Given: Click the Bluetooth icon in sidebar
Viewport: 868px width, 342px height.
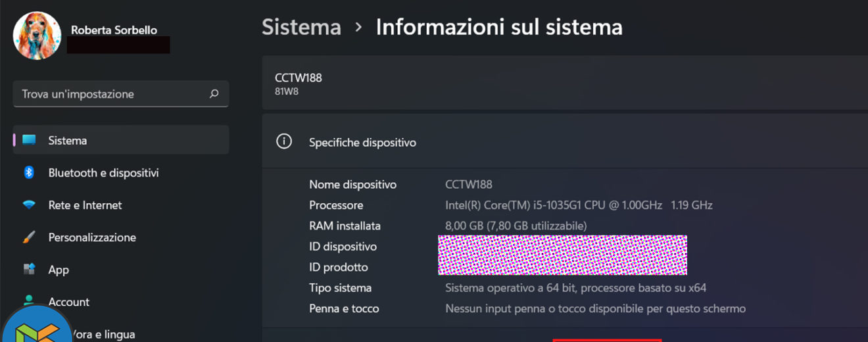Looking at the screenshot, I should click(x=29, y=172).
